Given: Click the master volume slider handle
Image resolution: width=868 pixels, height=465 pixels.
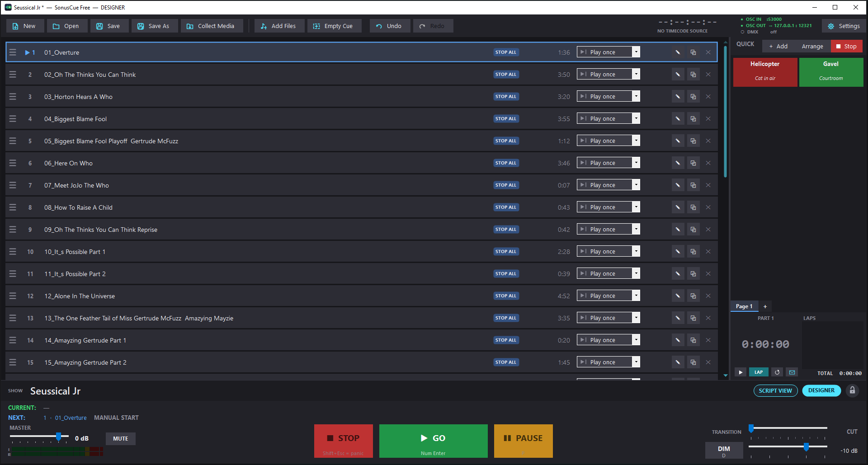Looking at the screenshot, I should (x=58, y=437).
